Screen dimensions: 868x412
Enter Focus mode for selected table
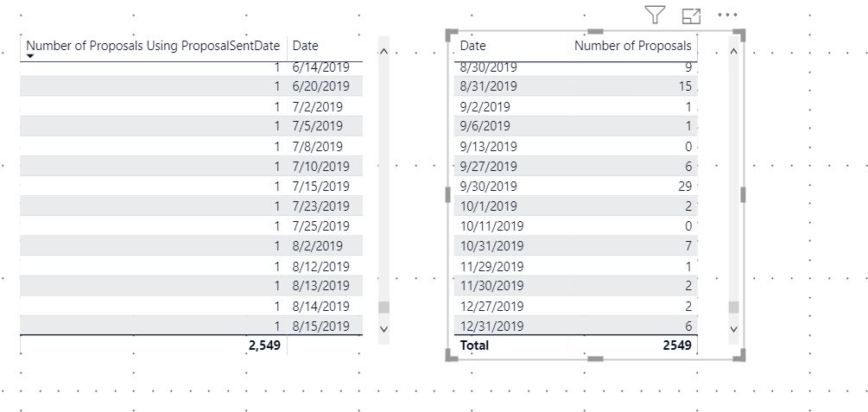point(691,16)
